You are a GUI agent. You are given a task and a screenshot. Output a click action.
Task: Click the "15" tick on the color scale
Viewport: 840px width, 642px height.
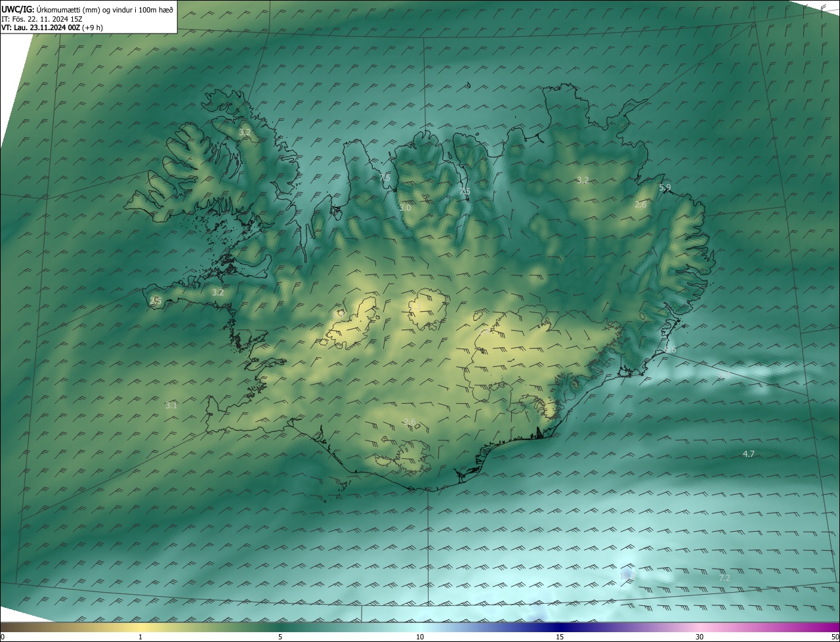[560, 637]
